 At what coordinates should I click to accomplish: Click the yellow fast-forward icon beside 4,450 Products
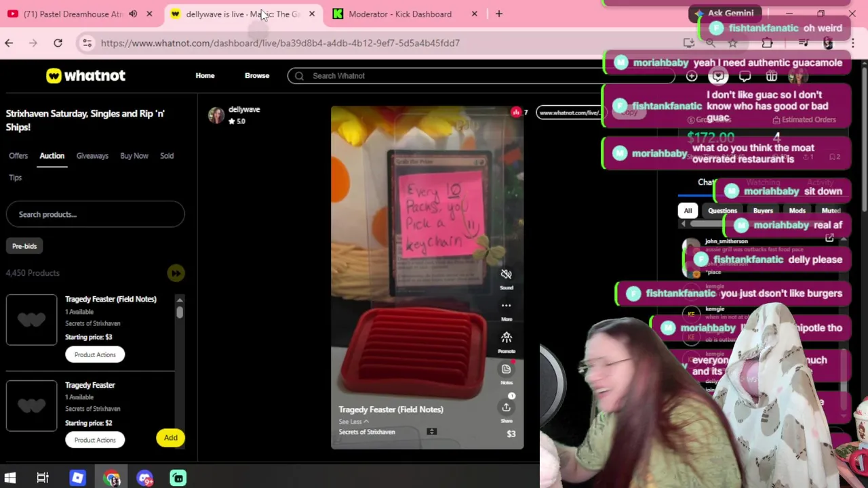tap(176, 273)
